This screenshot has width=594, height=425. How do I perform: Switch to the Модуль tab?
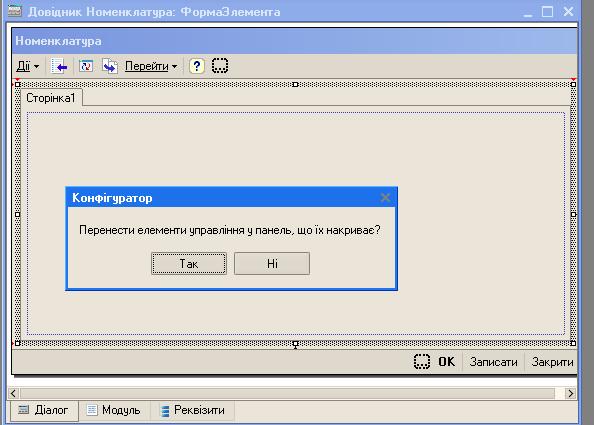coord(114,410)
